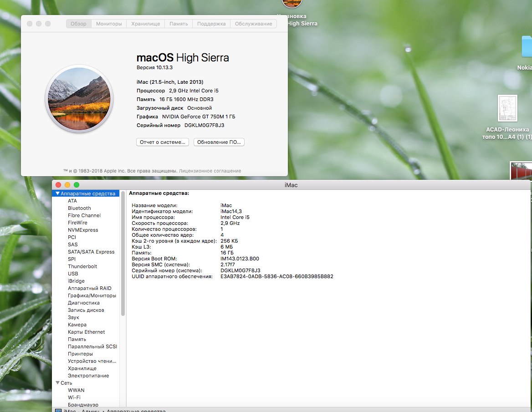Select ATA in the hardware sidebar
532x412 pixels.
click(72, 201)
